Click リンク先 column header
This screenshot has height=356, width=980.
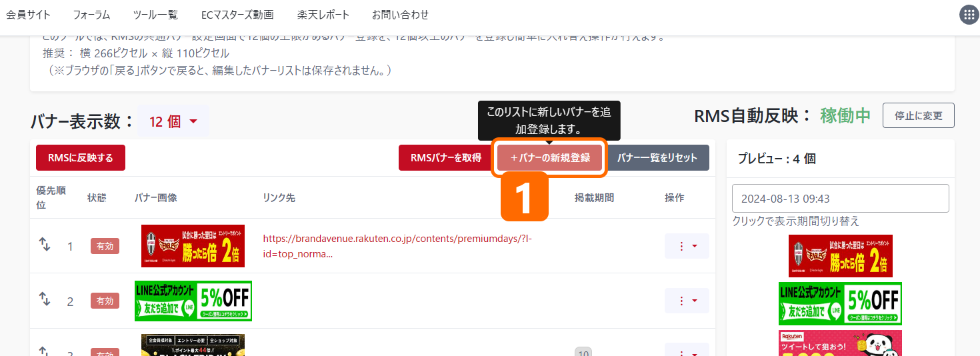279,198
